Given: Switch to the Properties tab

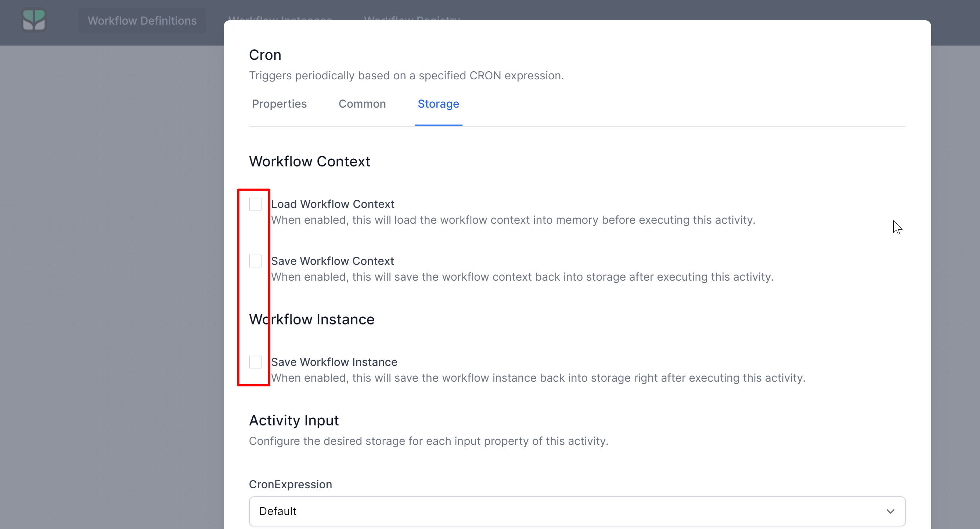Looking at the screenshot, I should [x=279, y=104].
